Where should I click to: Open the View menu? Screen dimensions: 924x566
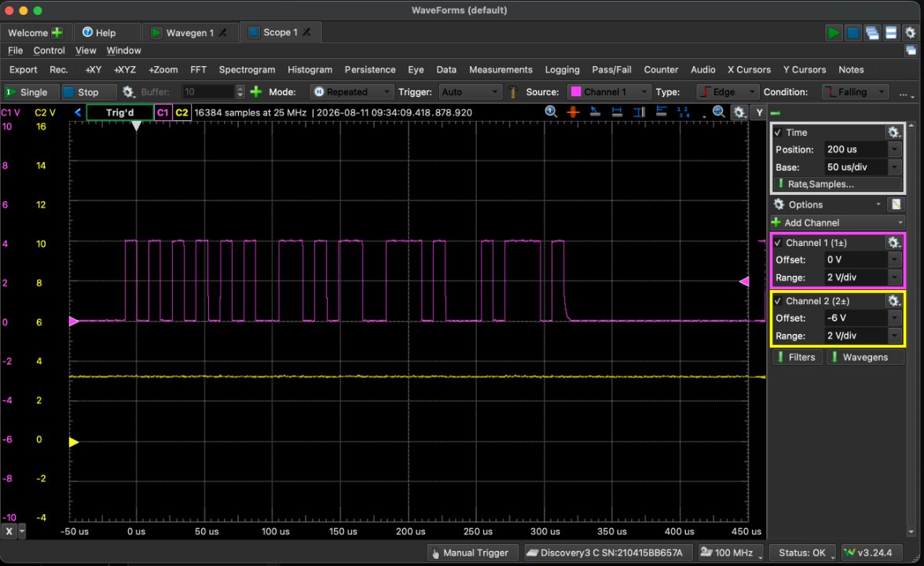click(x=86, y=50)
